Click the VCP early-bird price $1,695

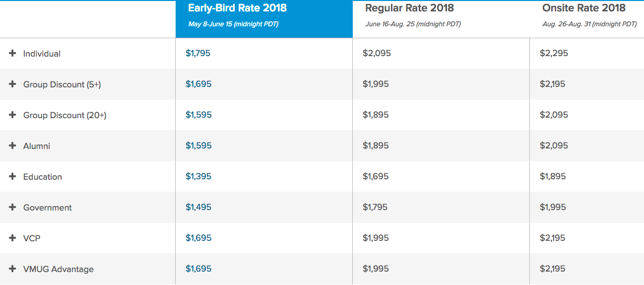pyautogui.click(x=198, y=238)
